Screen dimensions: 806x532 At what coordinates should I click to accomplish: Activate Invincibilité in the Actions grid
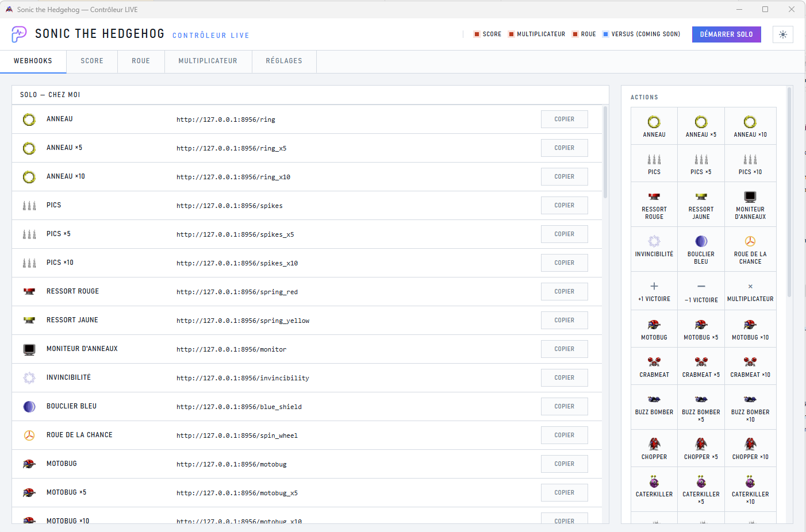[x=654, y=249]
